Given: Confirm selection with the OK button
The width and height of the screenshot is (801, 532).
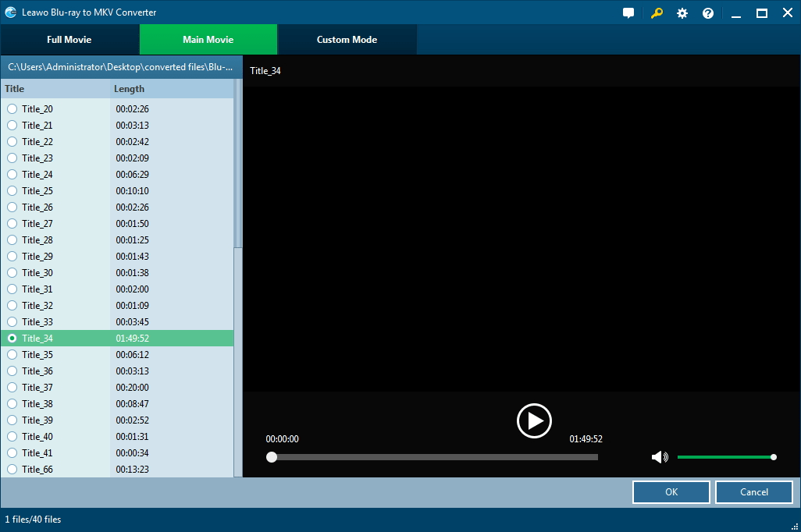Looking at the screenshot, I should click(x=671, y=492).
